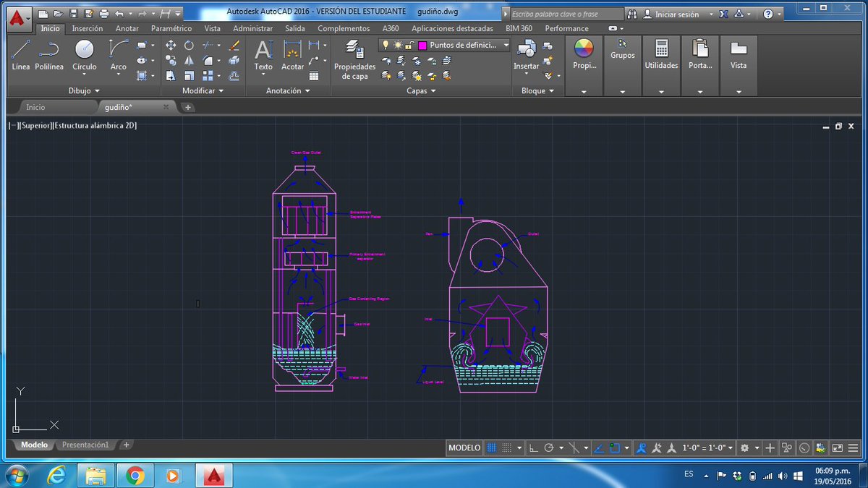Screen dimensions: 868x488
Task: Expand the Anotación panel
Action: (288, 91)
